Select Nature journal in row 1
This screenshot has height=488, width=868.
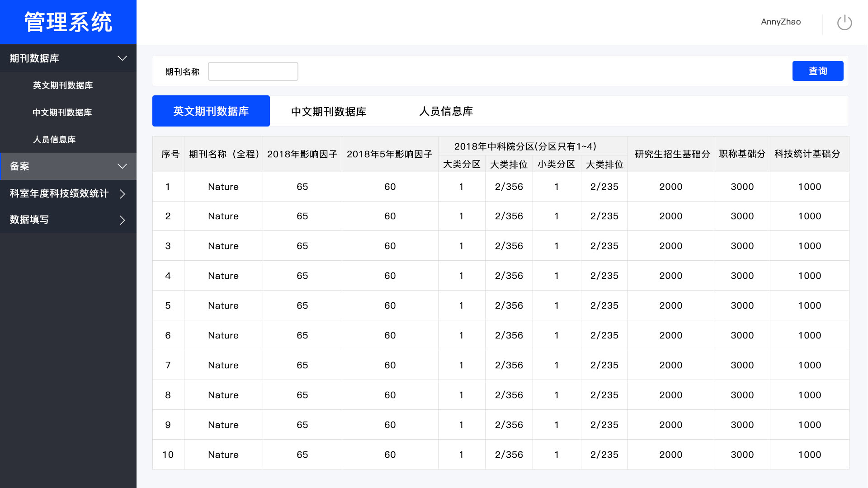click(223, 187)
